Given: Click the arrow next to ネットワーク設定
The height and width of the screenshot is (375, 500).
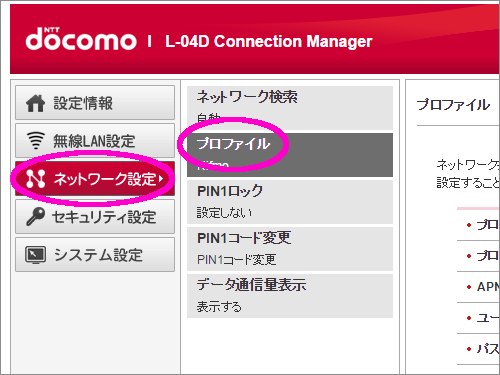Looking at the screenshot, I should point(161,179).
